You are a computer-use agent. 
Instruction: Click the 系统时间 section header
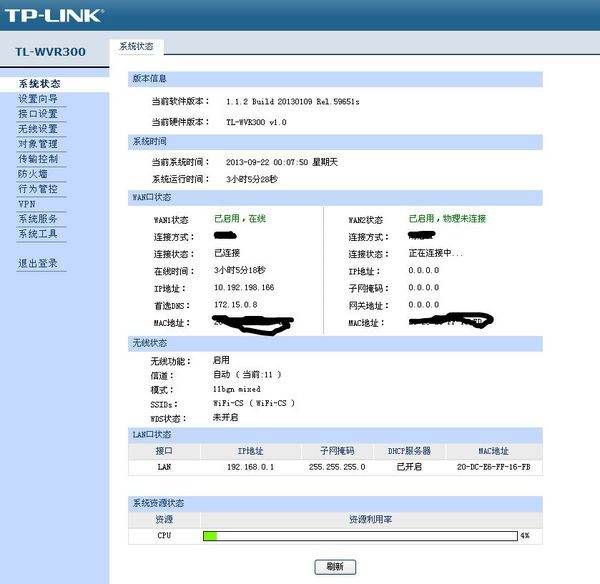[335, 142]
